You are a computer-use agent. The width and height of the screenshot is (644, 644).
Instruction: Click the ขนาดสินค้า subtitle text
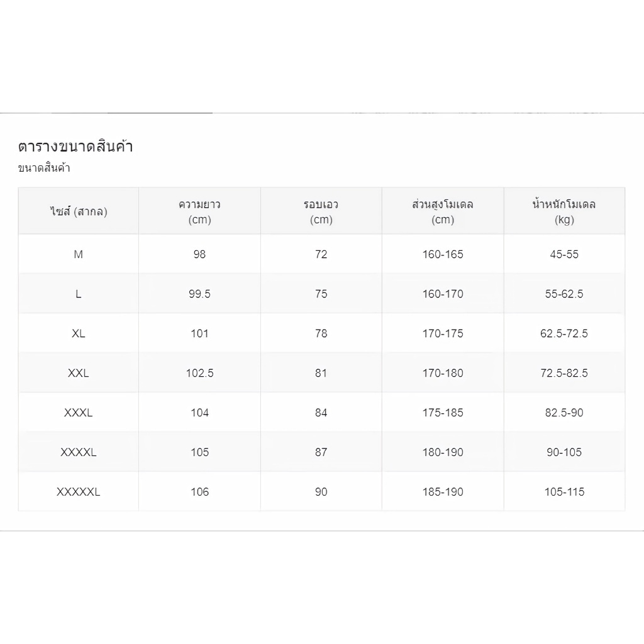pyautogui.click(x=44, y=168)
